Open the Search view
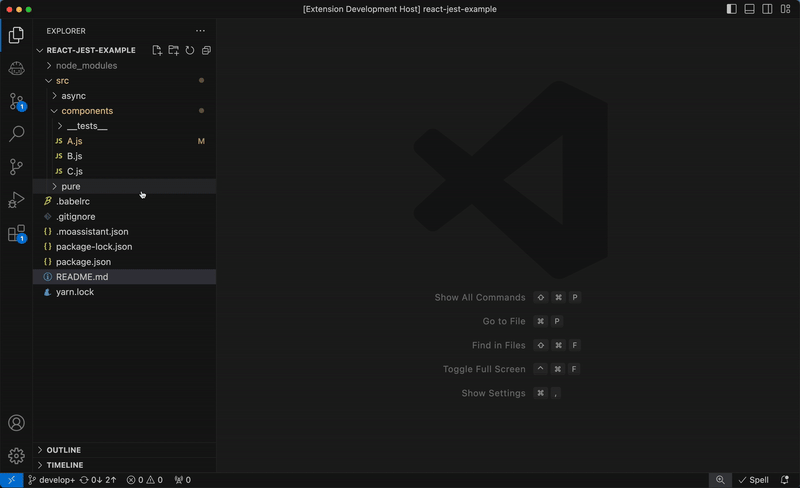This screenshot has width=800, height=488. [x=16, y=134]
